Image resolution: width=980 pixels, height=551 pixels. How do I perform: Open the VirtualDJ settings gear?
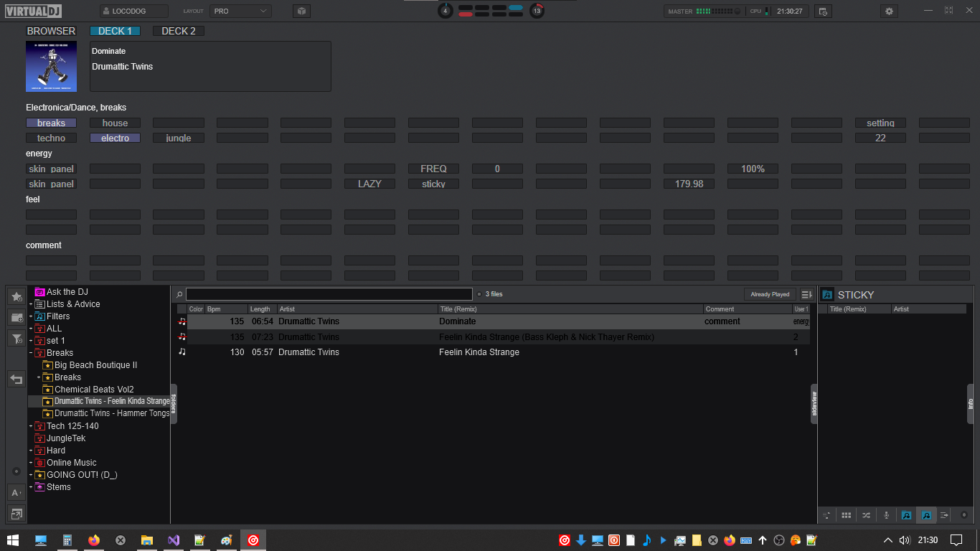click(x=890, y=11)
